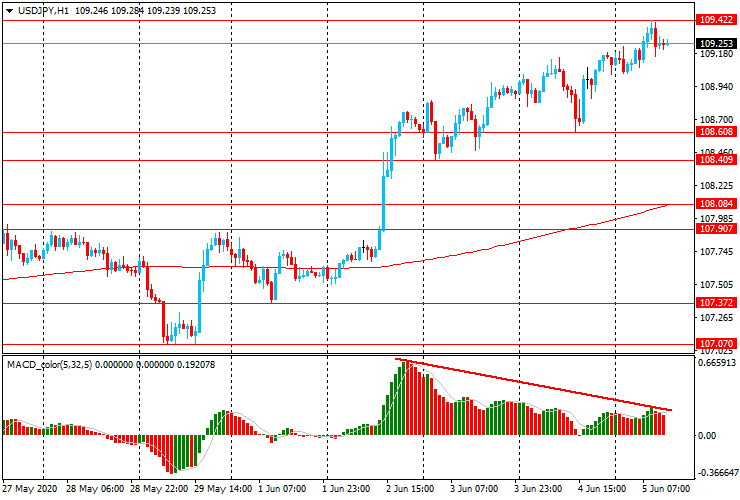This screenshot has height=500, width=740.
Task: Click the 107.745 price scale value
Action: (716, 252)
